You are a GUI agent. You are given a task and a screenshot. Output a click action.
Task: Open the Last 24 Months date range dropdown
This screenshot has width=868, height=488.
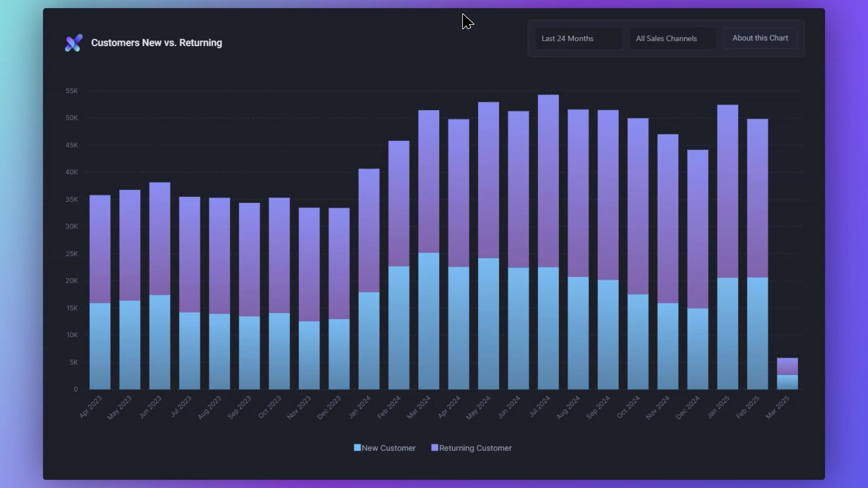578,38
